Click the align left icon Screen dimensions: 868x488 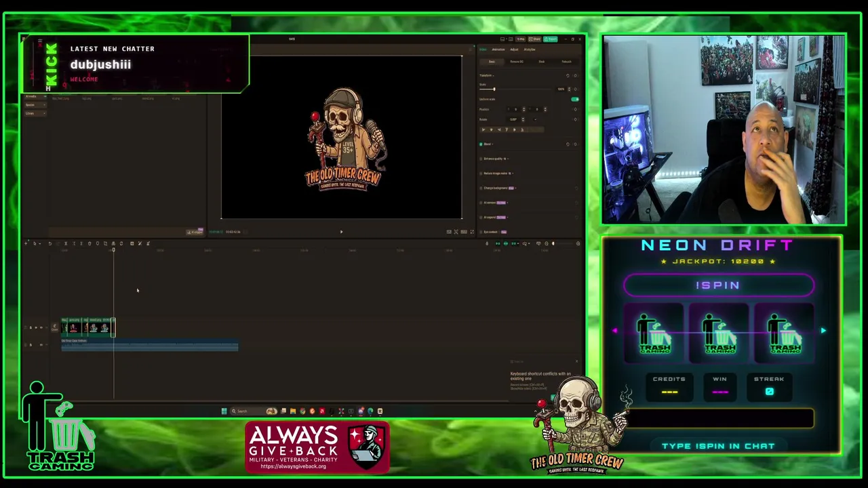pyautogui.click(x=484, y=130)
